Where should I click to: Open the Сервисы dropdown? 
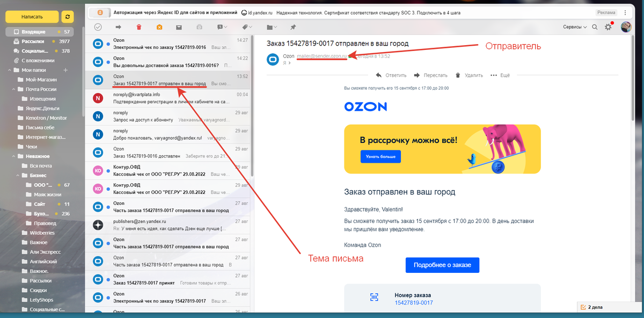click(x=575, y=27)
